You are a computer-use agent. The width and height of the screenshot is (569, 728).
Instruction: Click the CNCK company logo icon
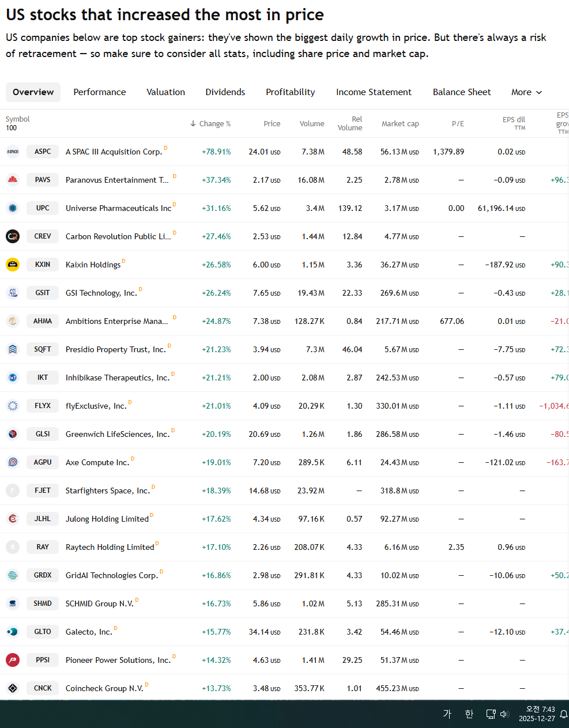point(13,688)
